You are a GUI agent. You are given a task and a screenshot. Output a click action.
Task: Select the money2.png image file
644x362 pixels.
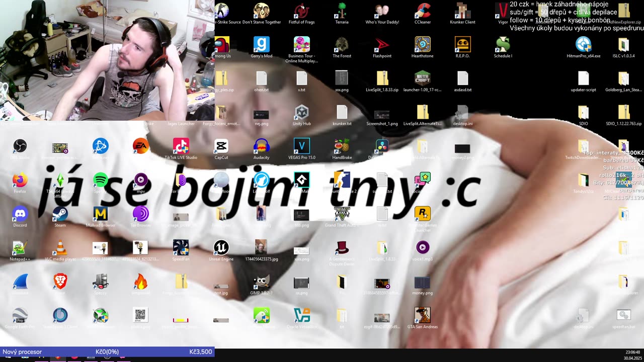point(463,151)
